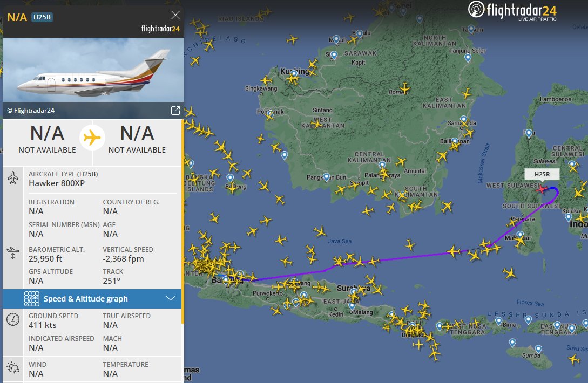Select the red H25B aircraft on map

point(541,189)
